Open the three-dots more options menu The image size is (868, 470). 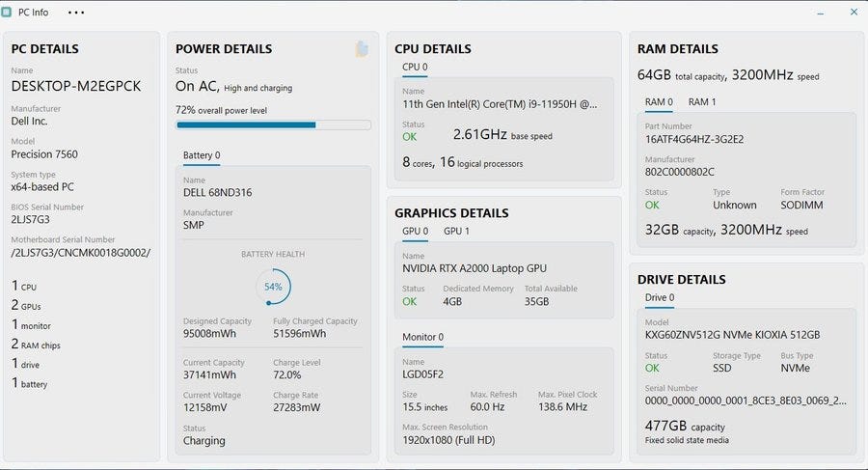[x=76, y=13]
